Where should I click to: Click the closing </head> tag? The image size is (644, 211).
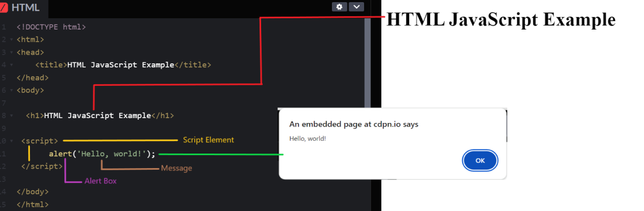pyautogui.click(x=32, y=77)
